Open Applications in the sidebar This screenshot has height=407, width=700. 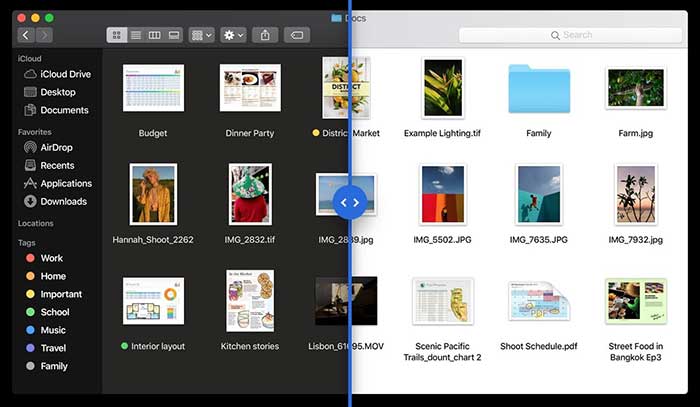58,183
